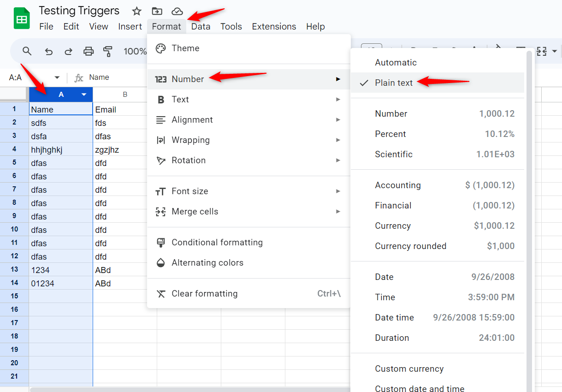Apply Time format 3:59:00 PM
562x392 pixels.
pyautogui.click(x=438, y=297)
